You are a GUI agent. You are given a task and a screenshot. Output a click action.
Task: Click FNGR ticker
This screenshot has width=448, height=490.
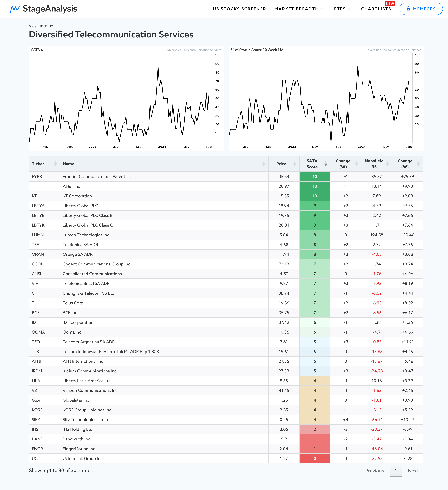click(x=37, y=449)
